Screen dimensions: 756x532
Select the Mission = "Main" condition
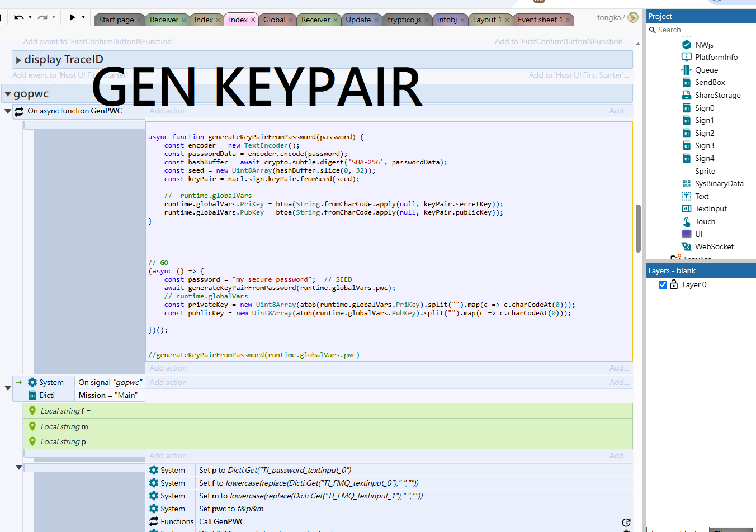point(108,395)
